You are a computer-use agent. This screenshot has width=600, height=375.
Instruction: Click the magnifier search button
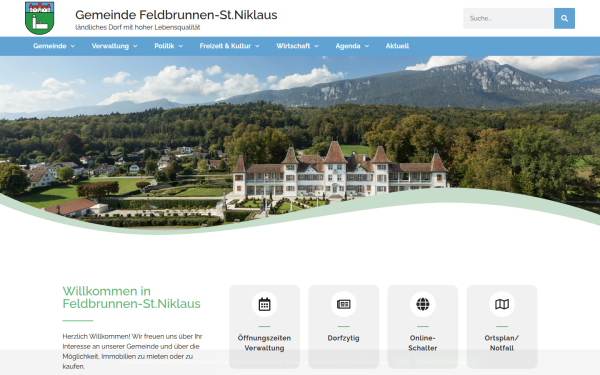(564, 18)
